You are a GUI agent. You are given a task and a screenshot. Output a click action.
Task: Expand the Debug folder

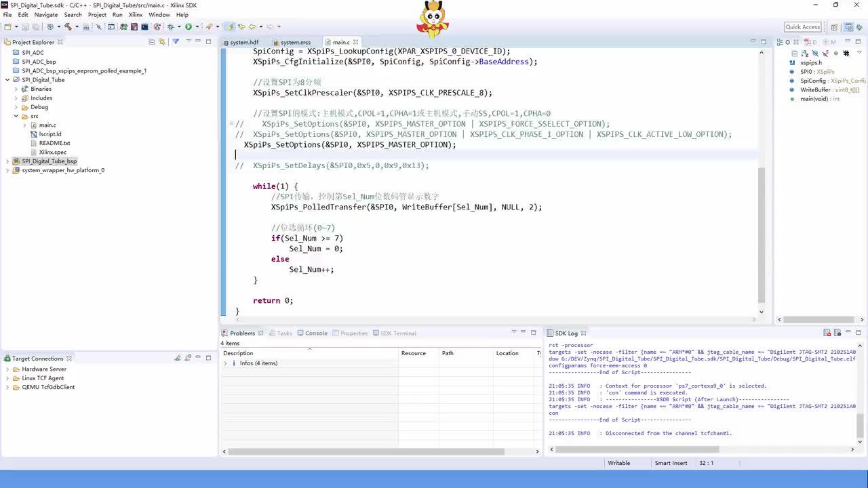16,107
